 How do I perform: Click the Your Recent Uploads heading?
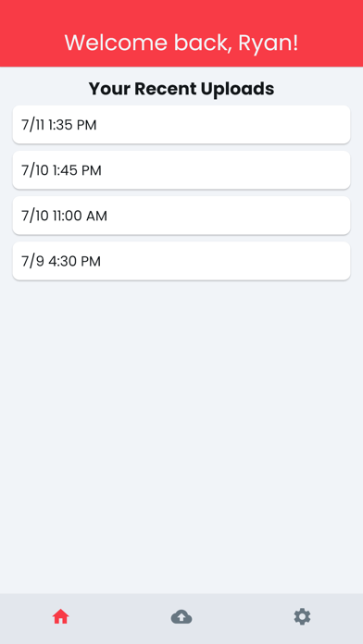point(181,89)
